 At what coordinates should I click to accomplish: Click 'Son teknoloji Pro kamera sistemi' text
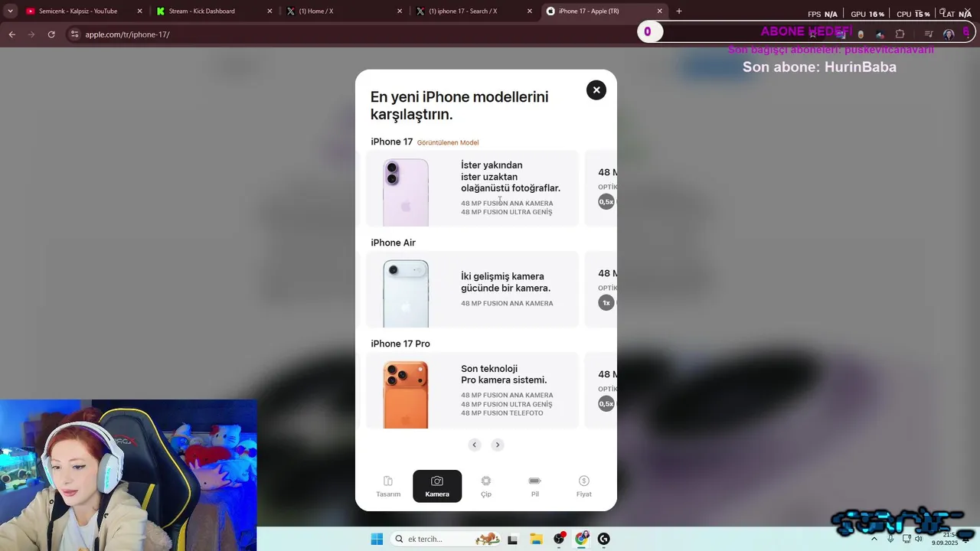pyautogui.click(x=504, y=374)
